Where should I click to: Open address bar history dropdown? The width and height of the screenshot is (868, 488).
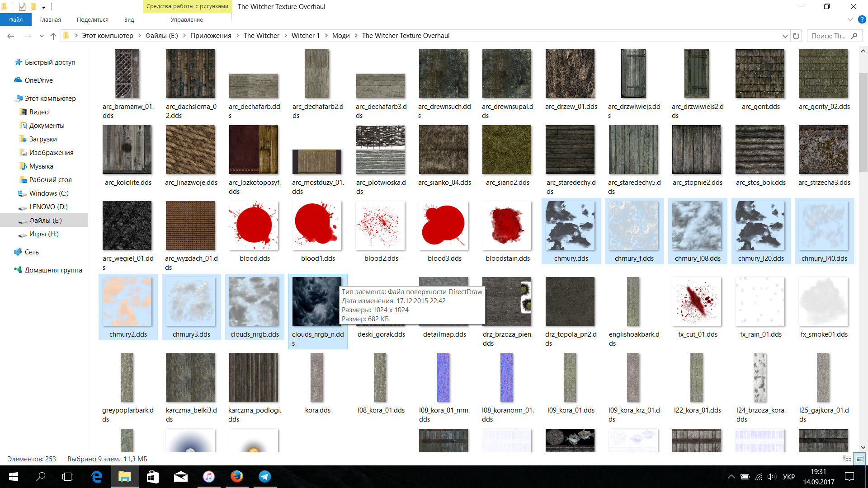point(785,36)
